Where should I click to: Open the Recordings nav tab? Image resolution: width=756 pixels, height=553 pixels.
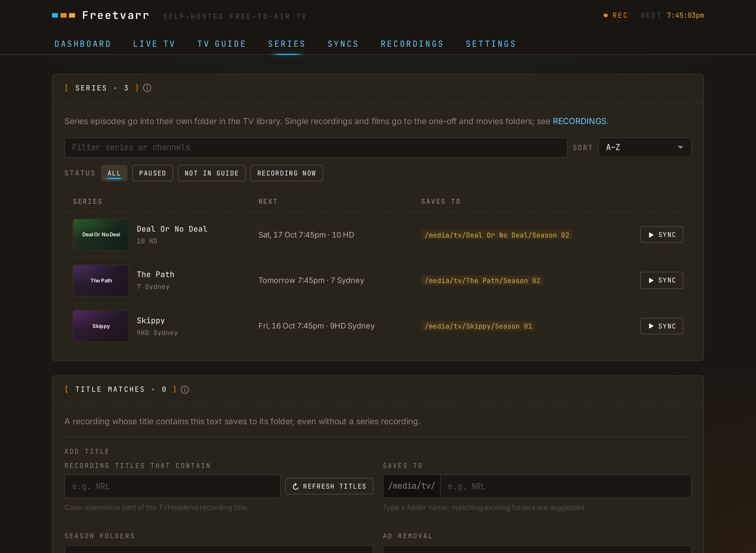pos(412,44)
